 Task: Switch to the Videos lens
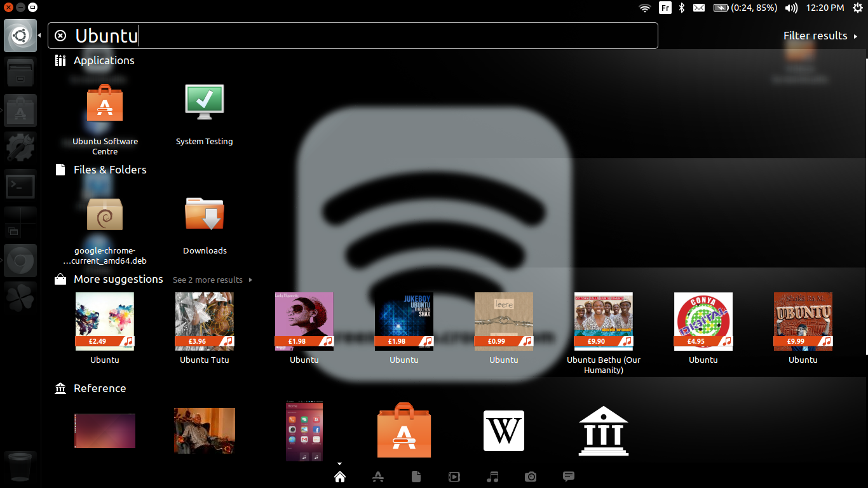(454, 477)
